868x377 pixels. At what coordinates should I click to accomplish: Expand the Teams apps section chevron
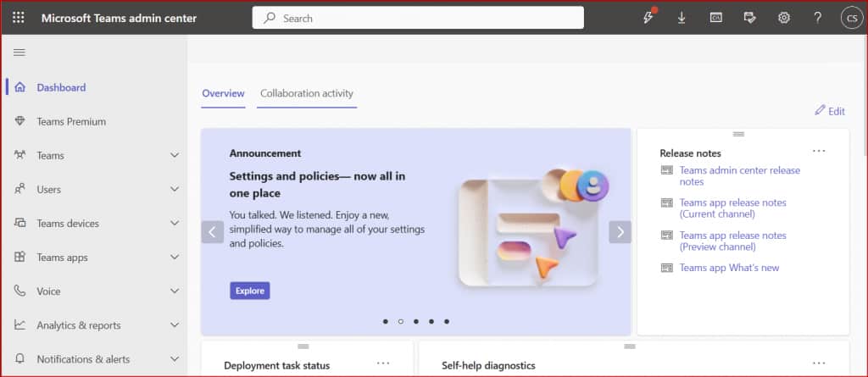coord(175,258)
